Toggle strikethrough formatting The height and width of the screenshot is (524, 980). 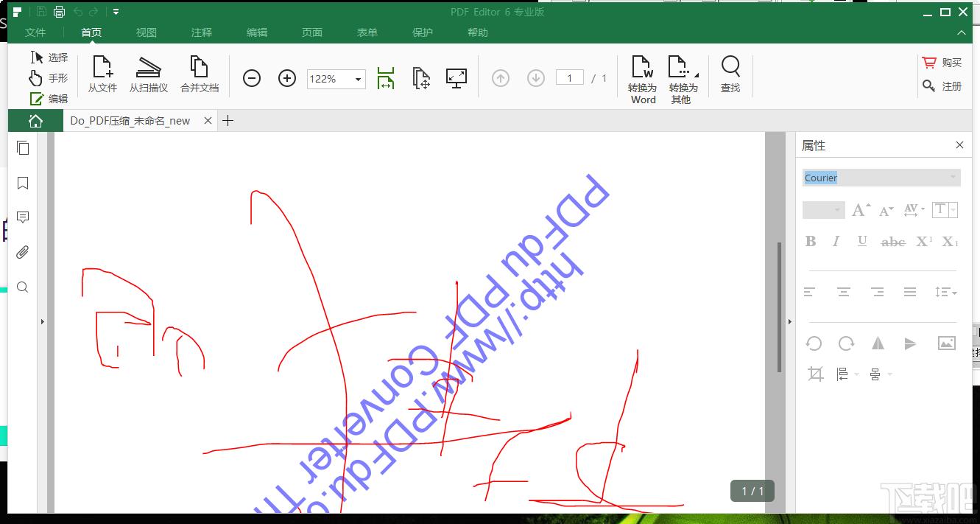[893, 241]
